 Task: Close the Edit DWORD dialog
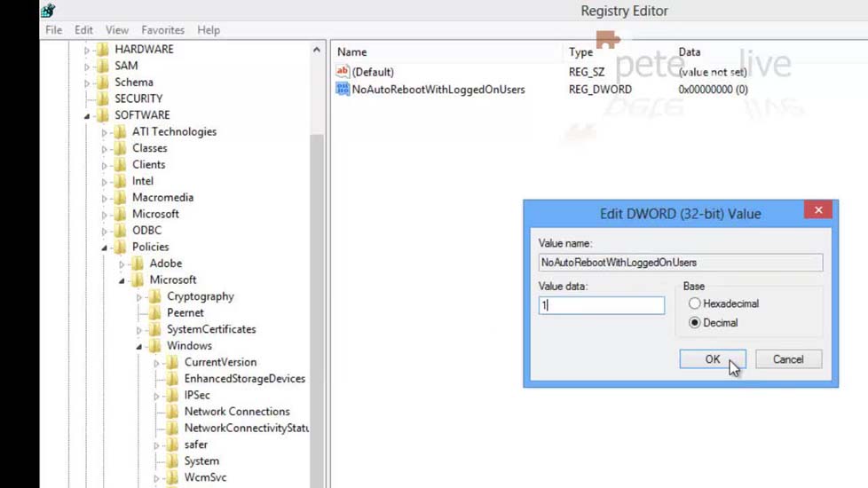[x=818, y=209]
